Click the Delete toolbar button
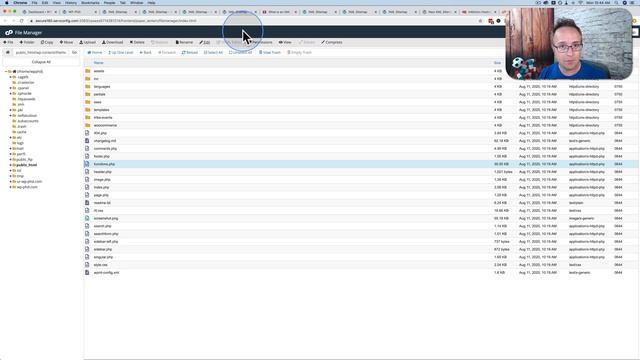 tap(137, 42)
